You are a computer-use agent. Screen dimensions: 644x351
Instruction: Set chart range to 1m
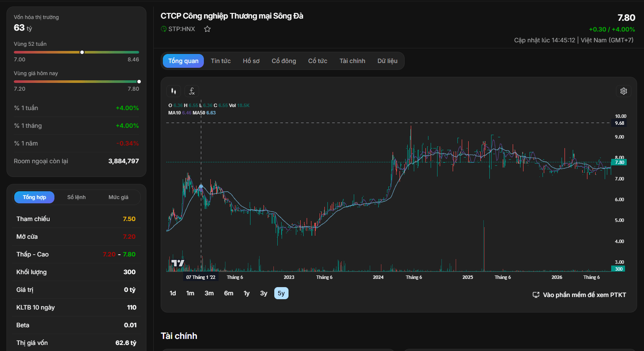point(190,293)
